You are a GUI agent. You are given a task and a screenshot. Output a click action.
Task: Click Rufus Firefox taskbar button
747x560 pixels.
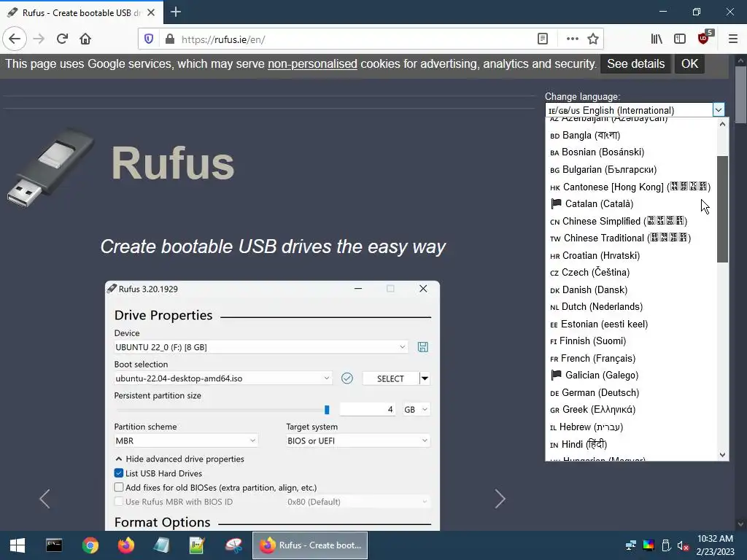click(x=309, y=545)
